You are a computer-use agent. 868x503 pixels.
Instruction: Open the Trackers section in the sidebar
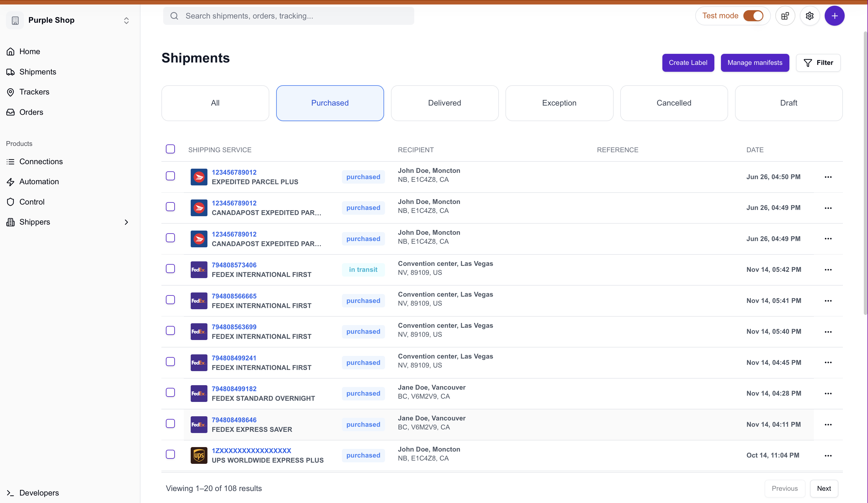34,92
